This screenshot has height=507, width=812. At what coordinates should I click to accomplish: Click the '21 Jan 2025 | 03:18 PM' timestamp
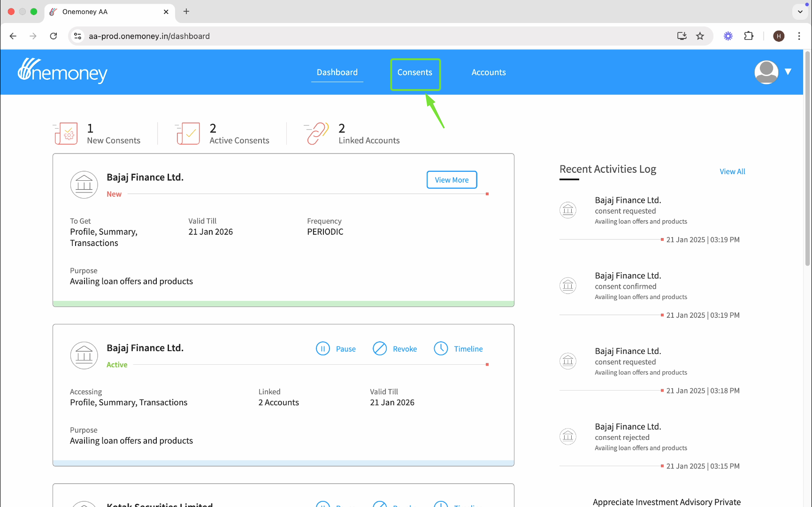point(703,391)
